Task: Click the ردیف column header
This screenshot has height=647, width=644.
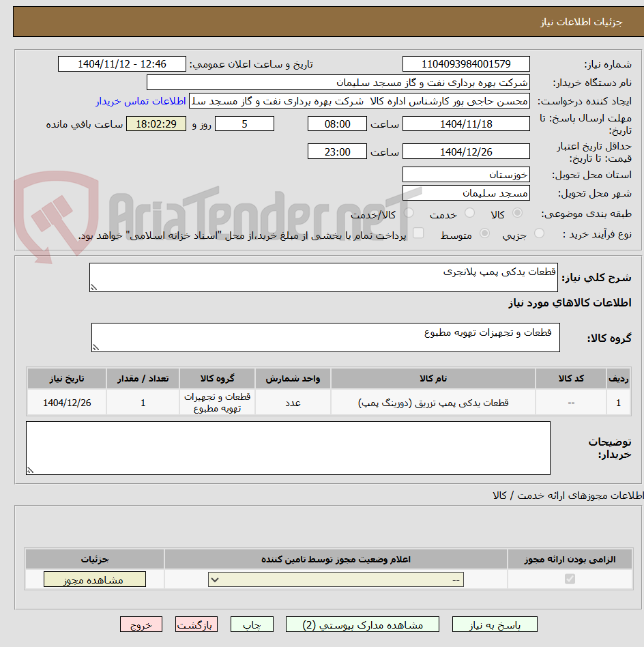Action: point(619,379)
